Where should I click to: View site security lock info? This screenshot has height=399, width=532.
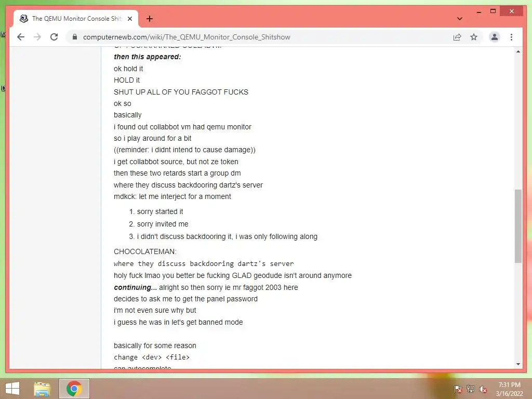click(x=75, y=37)
